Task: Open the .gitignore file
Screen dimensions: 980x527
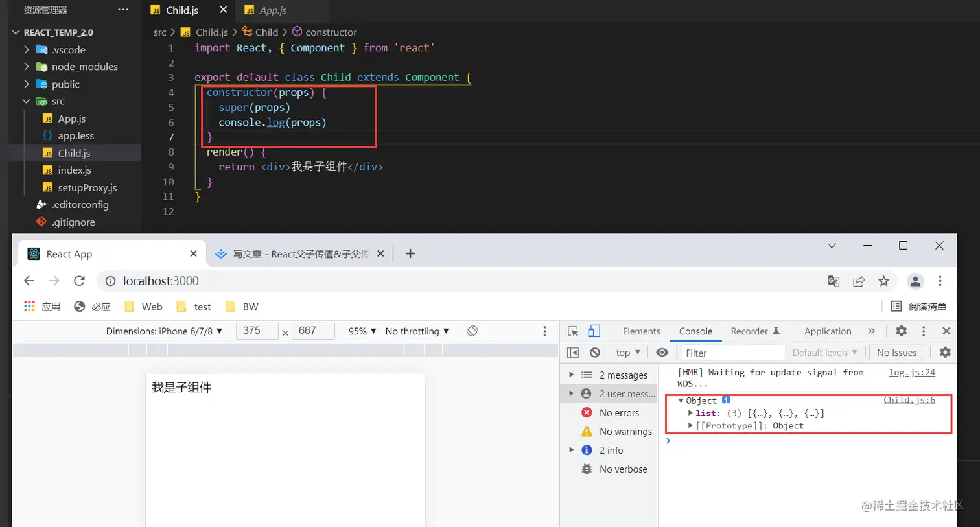Action: [75, 222]
